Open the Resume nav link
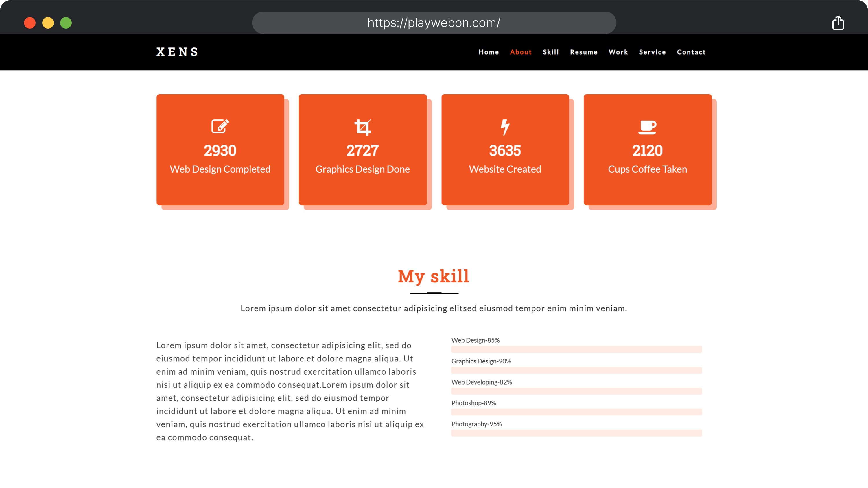868x488 pixels. tap(584, 52)
